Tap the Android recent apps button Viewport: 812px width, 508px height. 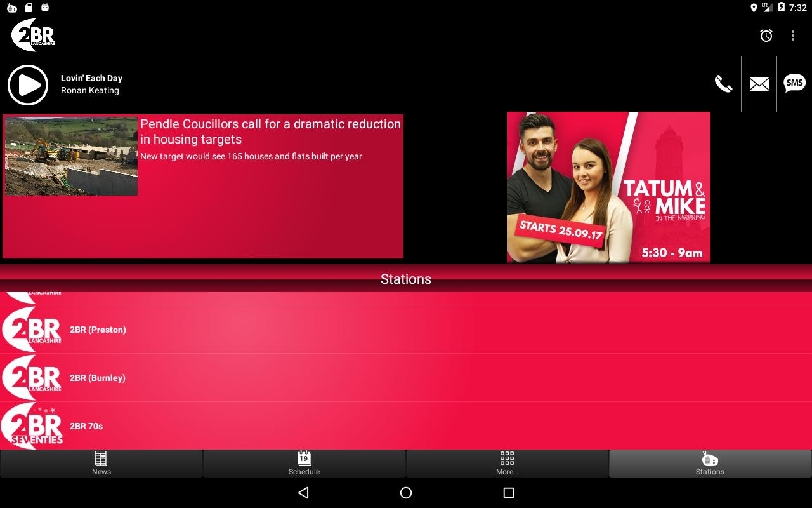coord(508,493)
